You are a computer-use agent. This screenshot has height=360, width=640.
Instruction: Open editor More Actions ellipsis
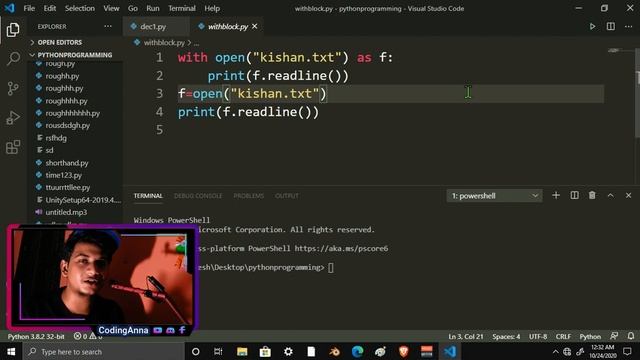click(x=629, y=27)
